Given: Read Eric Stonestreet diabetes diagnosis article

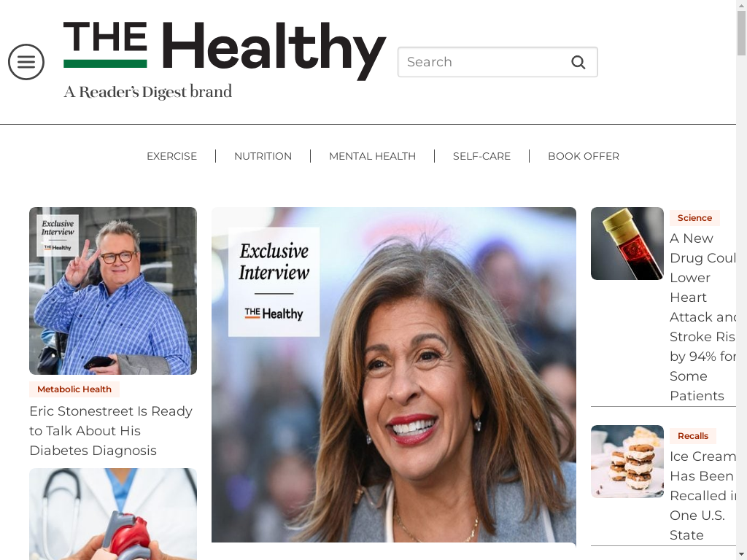Looking at the screenshot, I should coord(111,430).
